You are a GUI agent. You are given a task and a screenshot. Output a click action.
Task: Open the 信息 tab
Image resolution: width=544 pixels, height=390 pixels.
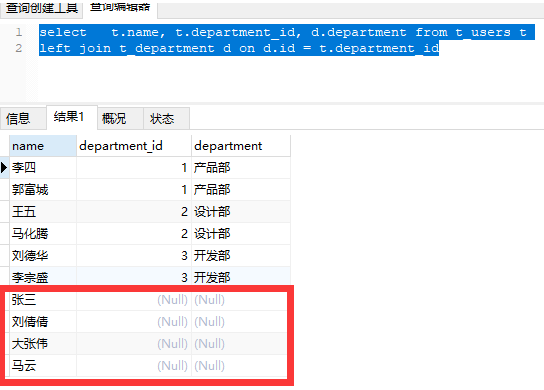point(23,119)
